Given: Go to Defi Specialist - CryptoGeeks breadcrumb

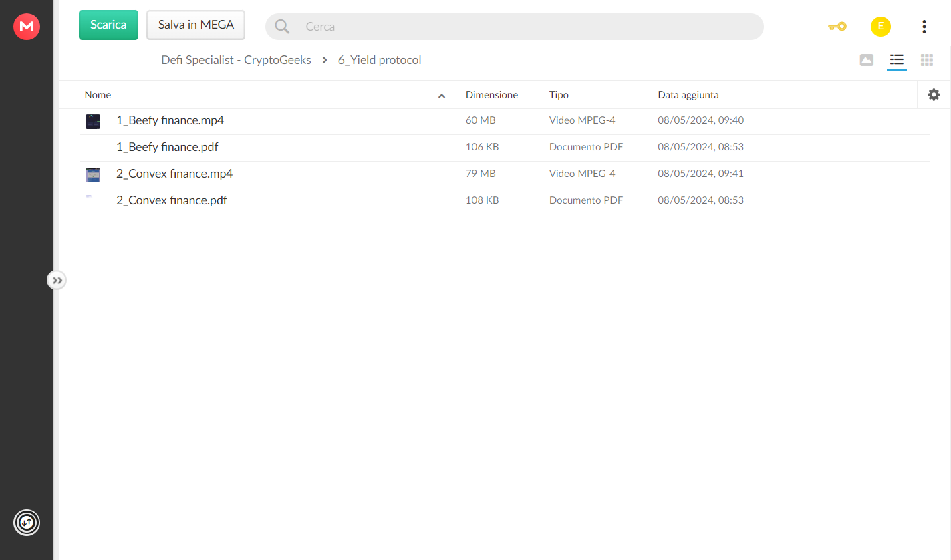Looking at the screenshot, I should (x=237, y=60).
